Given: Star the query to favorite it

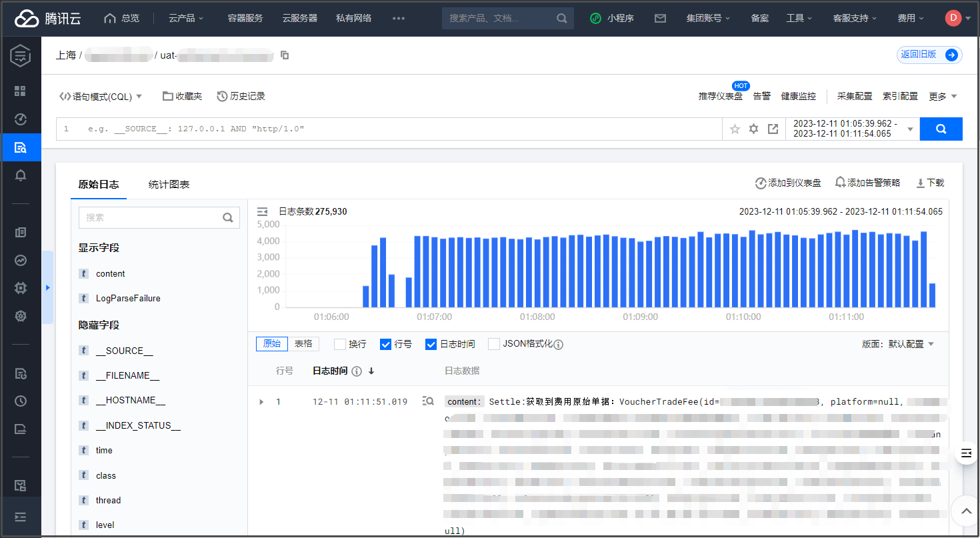Looking at the screenshot, I should (x=735, y=129).
